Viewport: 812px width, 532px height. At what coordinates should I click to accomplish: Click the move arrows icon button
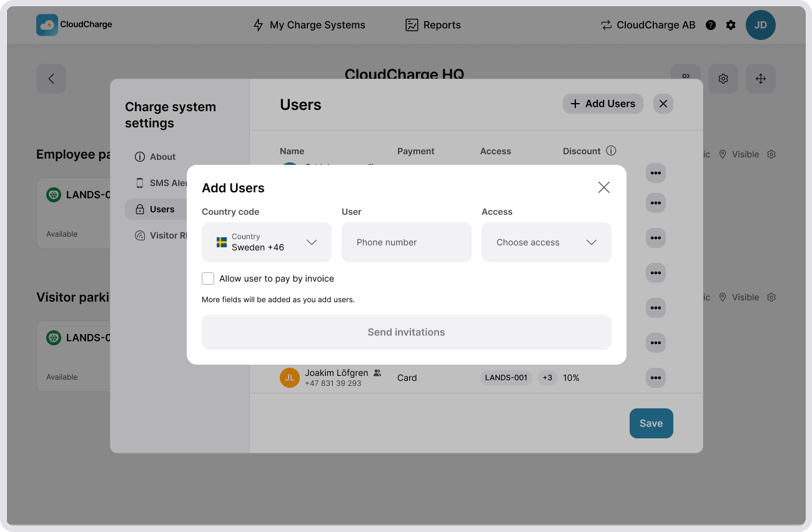[x=761, y=79]
